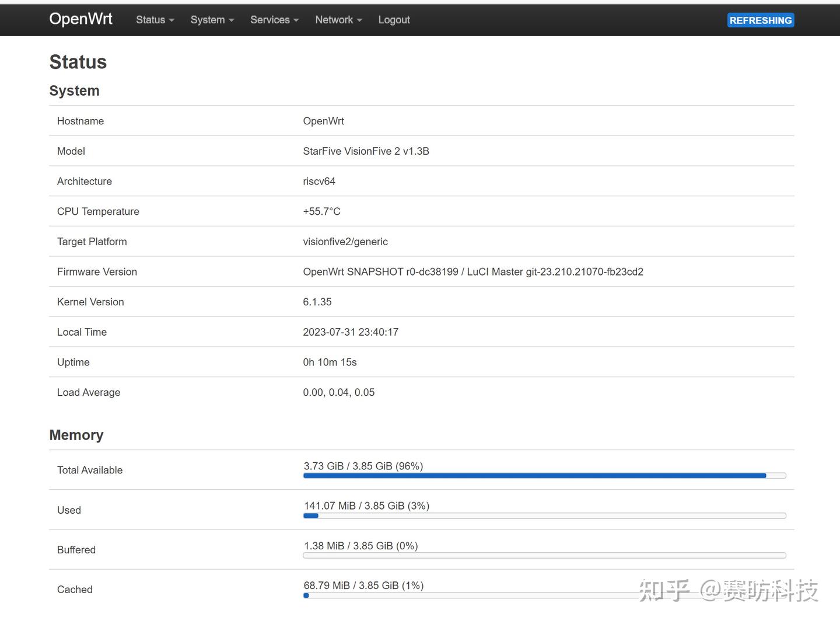Screen dimensions: 840x624
Task: Go to the OpenWrt brand home link
Action: (x=80, y=19)
